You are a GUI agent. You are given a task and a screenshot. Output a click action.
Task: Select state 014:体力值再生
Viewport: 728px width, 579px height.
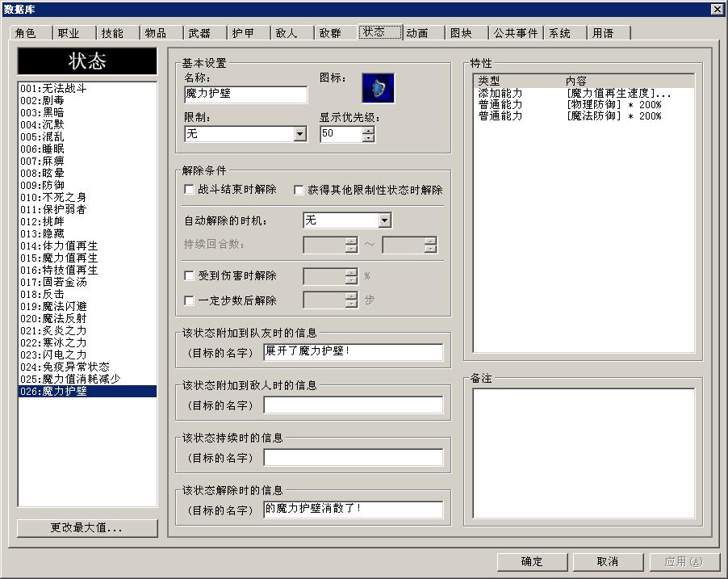(x=87, y=245)
